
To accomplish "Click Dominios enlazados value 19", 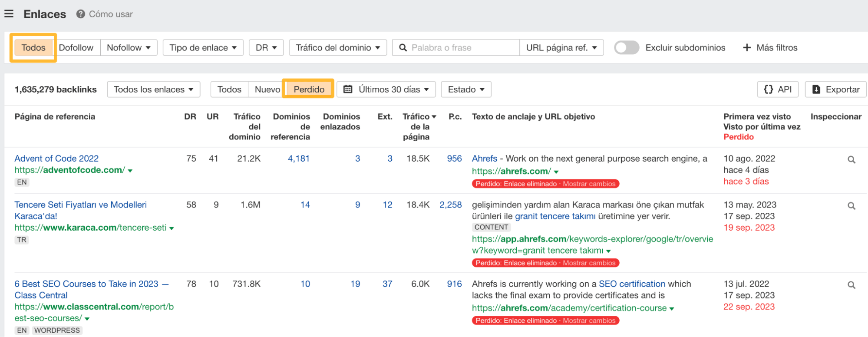I will 355,284.
